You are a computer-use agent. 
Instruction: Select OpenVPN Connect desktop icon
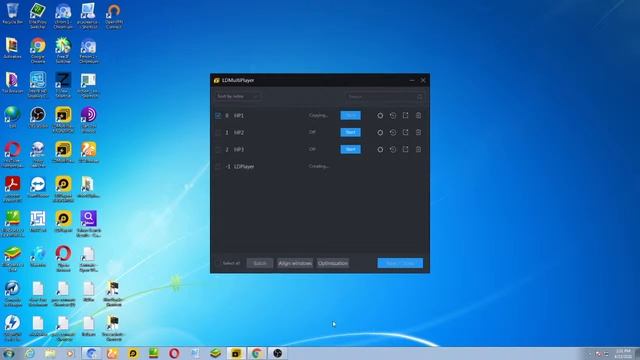point(113,16)
